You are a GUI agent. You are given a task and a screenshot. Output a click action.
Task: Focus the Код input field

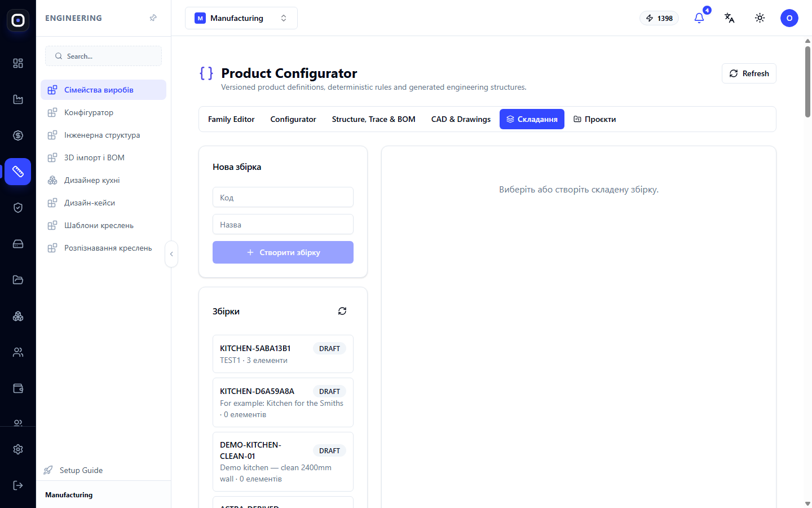point(283,197)
